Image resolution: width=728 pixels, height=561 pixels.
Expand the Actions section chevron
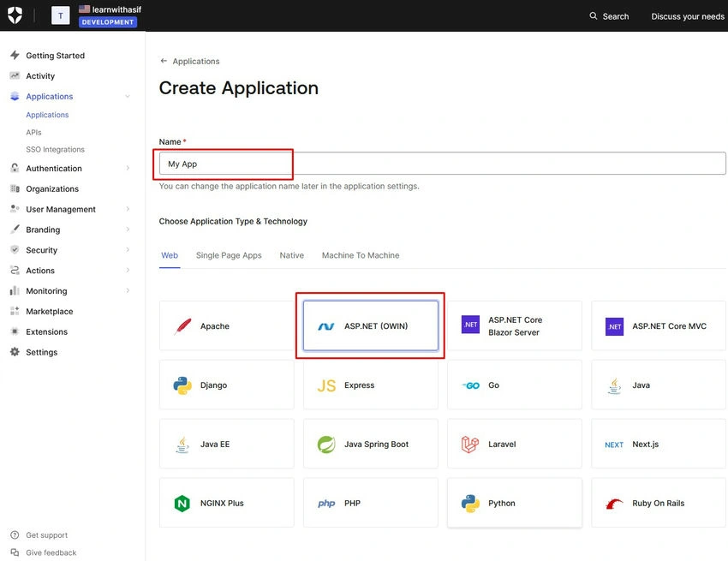point(128,271)
